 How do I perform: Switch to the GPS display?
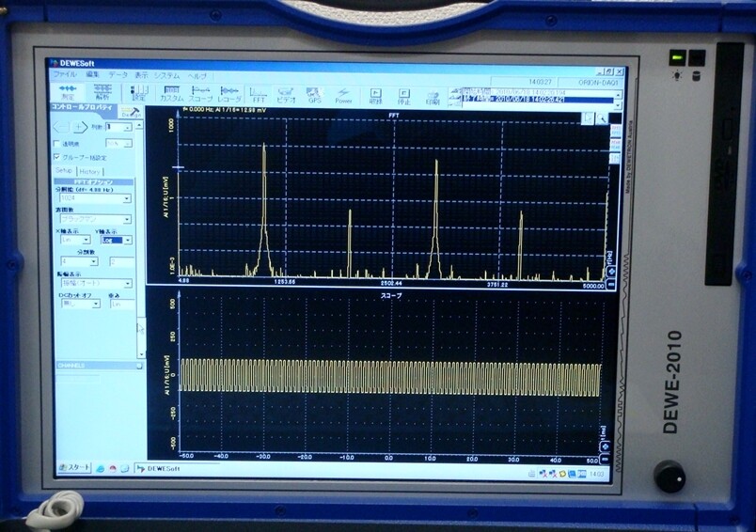pos(314,95)
